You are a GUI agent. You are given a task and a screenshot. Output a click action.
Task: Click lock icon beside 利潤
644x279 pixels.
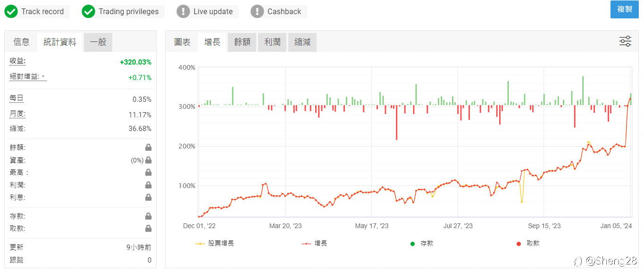148,185
